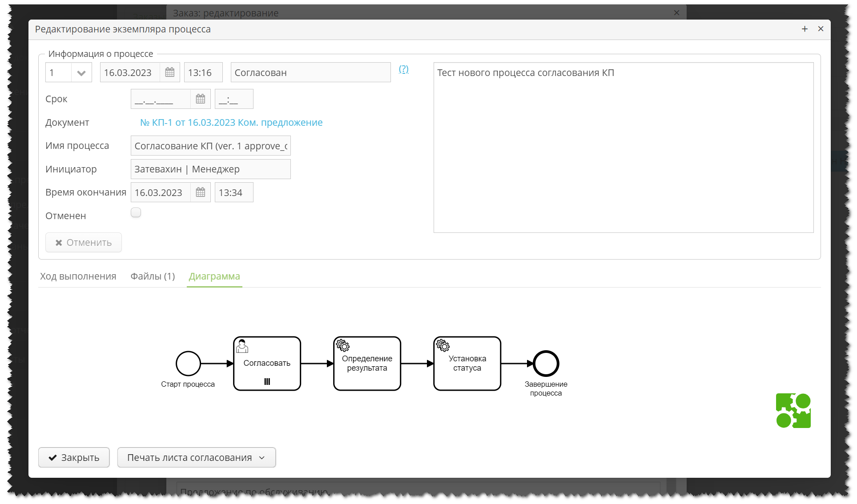Click the (?) help link
Screen dimensions: 857x504
403,69
